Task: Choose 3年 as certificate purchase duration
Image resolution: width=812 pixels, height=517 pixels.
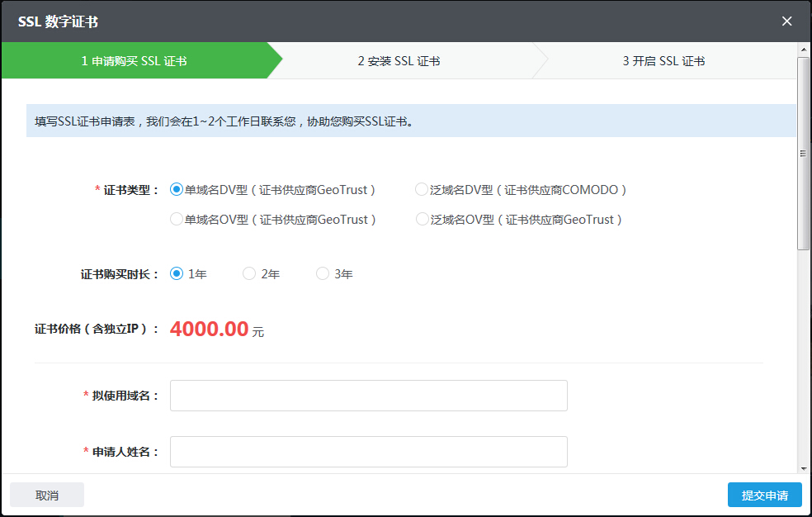Action: pos(322,273)
